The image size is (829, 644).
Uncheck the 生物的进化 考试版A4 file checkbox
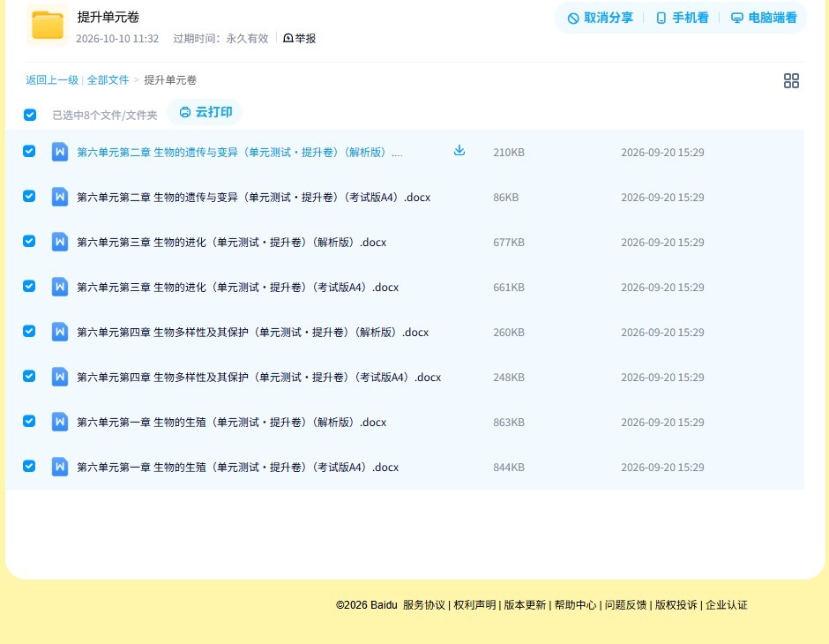[29, 286]
